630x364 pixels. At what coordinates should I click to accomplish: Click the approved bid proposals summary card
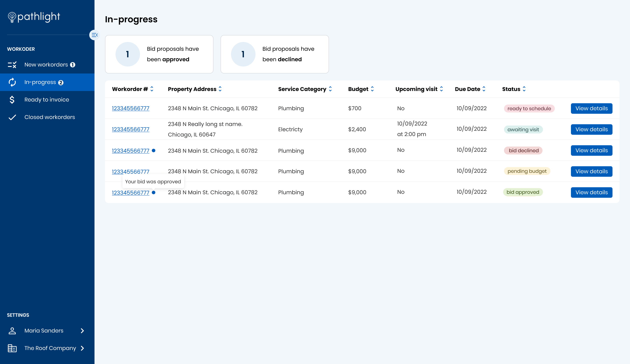pos(159,54)
